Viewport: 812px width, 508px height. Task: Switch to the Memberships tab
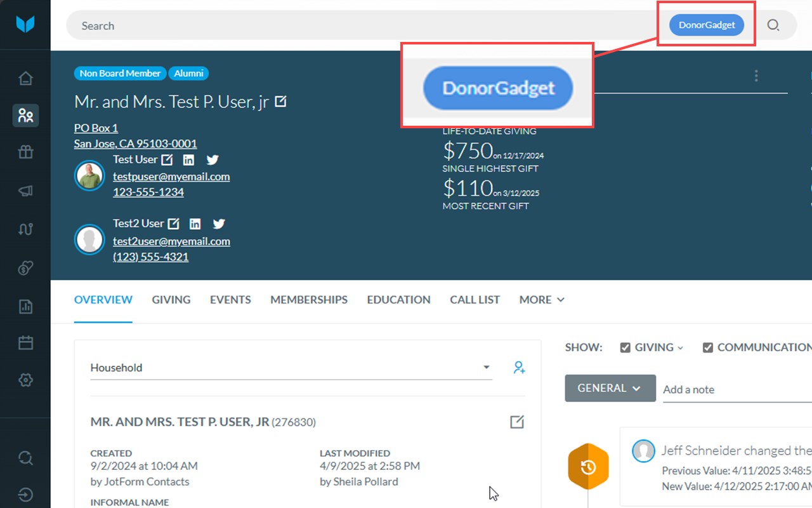pos(309,300)
